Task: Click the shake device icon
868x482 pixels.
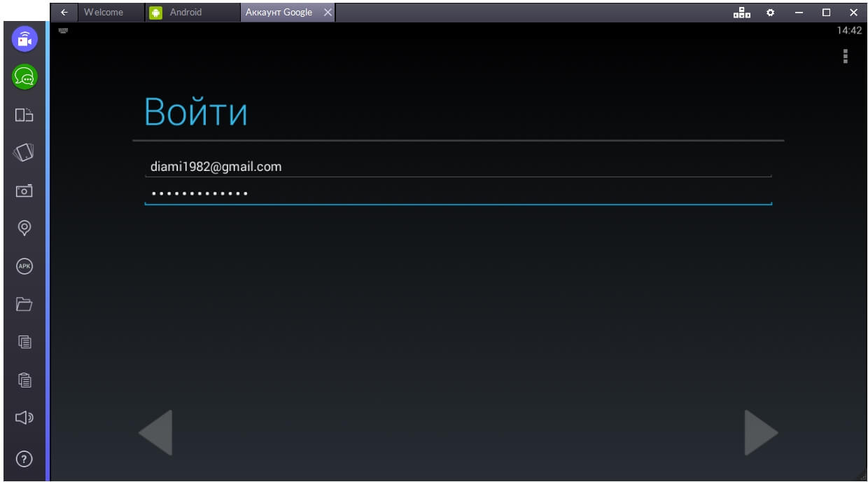Action: coord(24,152)
